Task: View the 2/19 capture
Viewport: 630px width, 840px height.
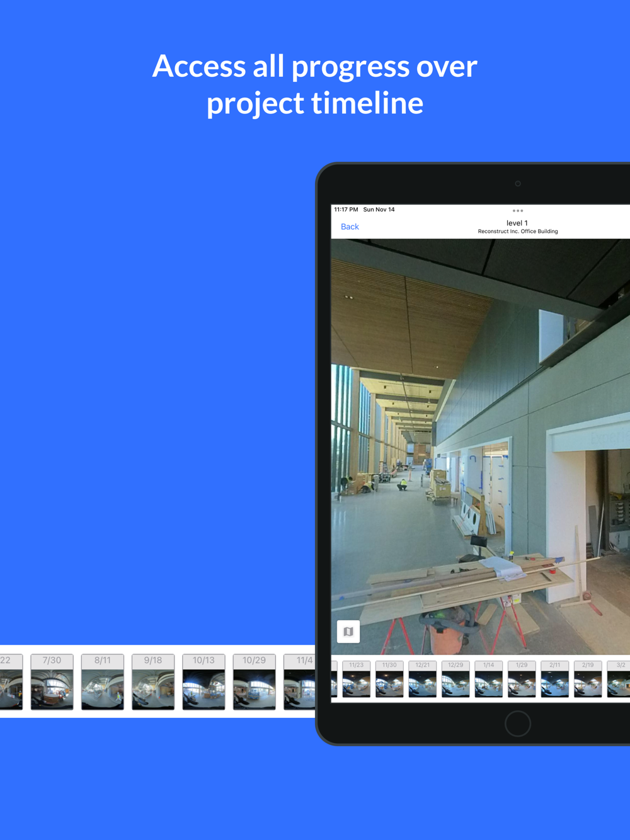Action: tap(588, 679)
